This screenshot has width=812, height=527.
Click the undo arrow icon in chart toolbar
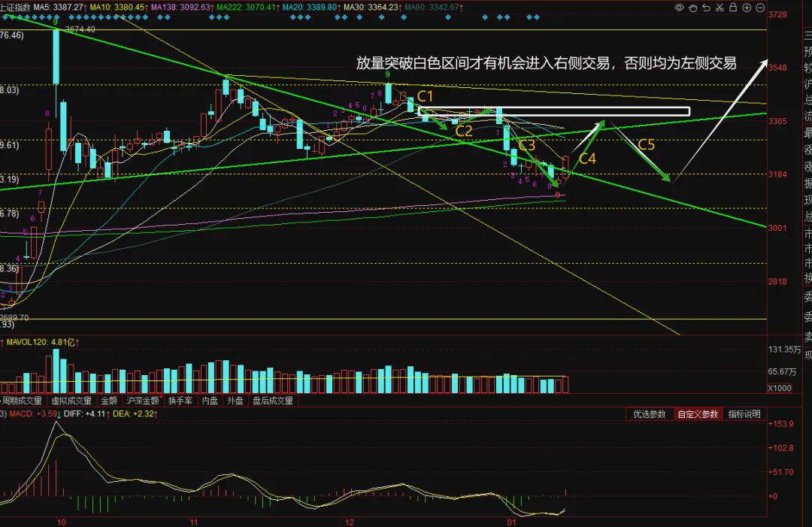[706, 8]
